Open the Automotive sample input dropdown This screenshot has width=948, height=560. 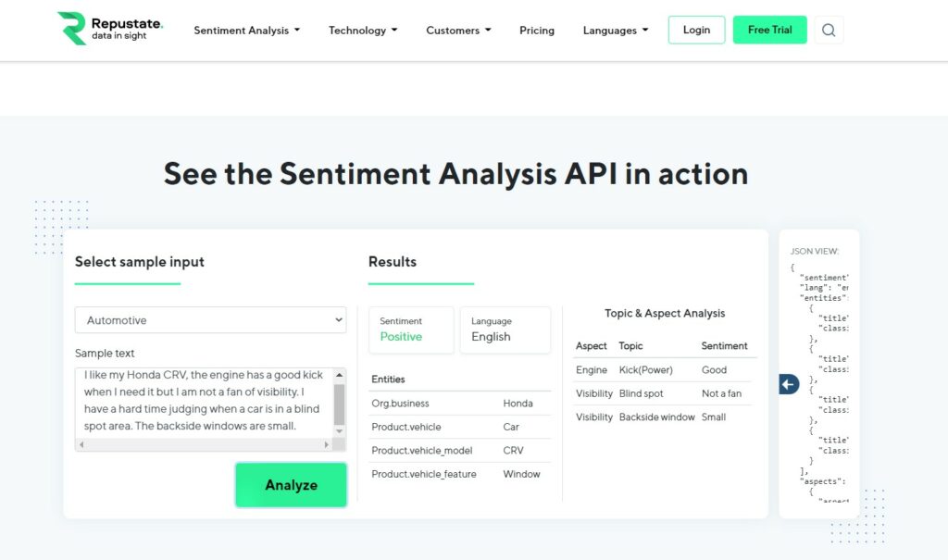(210, 320)
